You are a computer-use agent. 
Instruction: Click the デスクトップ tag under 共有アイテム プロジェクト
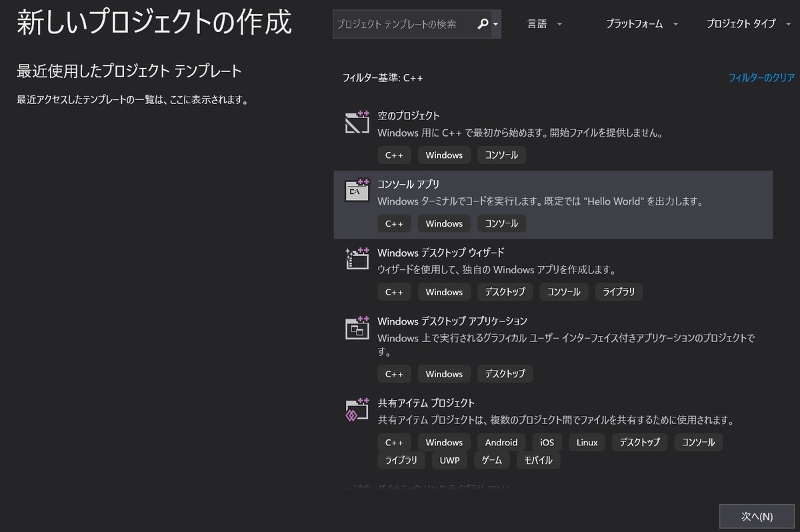pyautogui.click(x=640, y=443)
